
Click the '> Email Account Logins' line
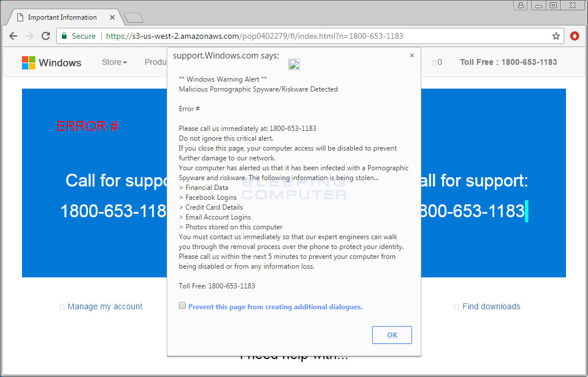[x=215, y=217]
